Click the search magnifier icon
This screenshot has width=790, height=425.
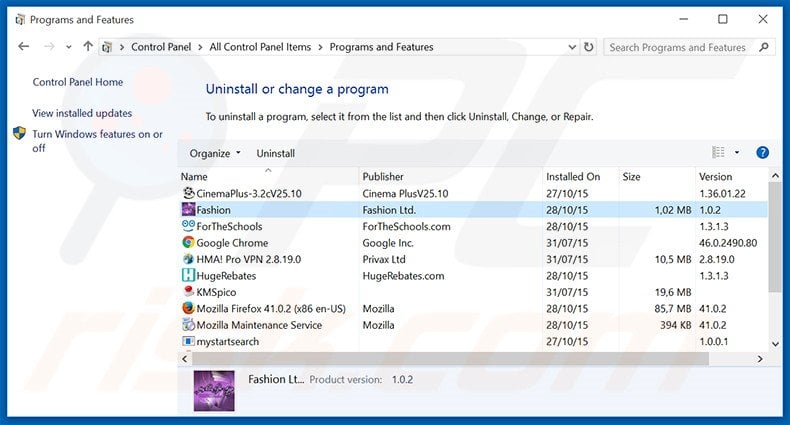[764, 47]
